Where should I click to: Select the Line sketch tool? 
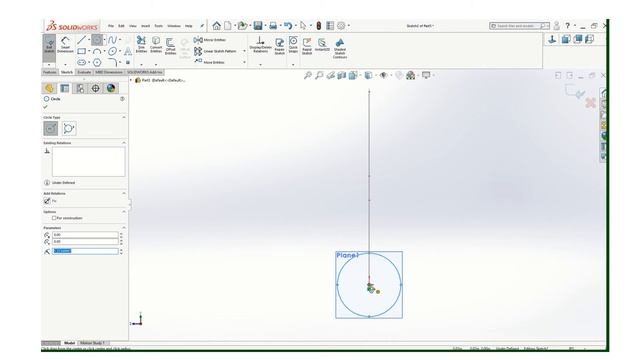pos(82,40)
